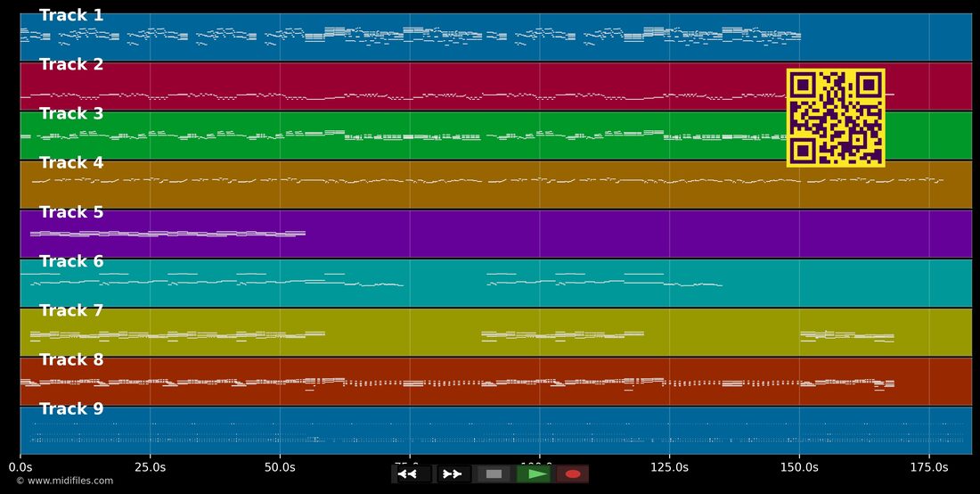This screenshot has height=494, width=980.
Task: Select the Track 2 label
Action: (71, 64)
